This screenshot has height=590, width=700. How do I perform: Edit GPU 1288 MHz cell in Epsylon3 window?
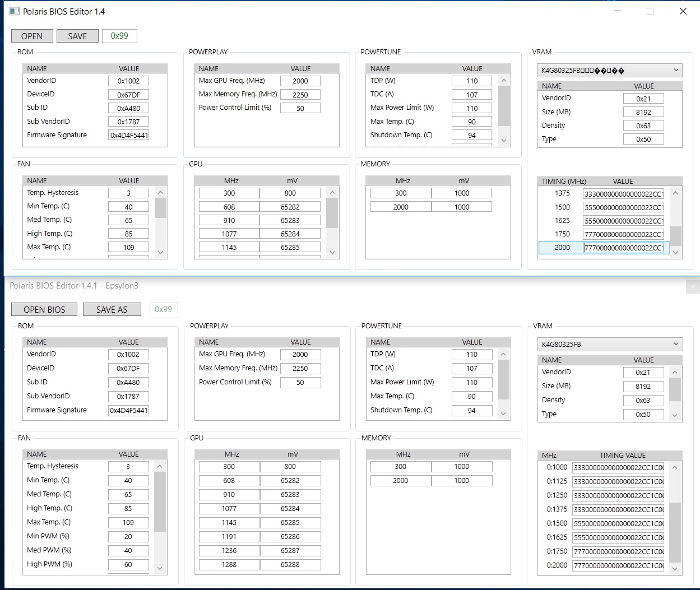click(229, 564)
